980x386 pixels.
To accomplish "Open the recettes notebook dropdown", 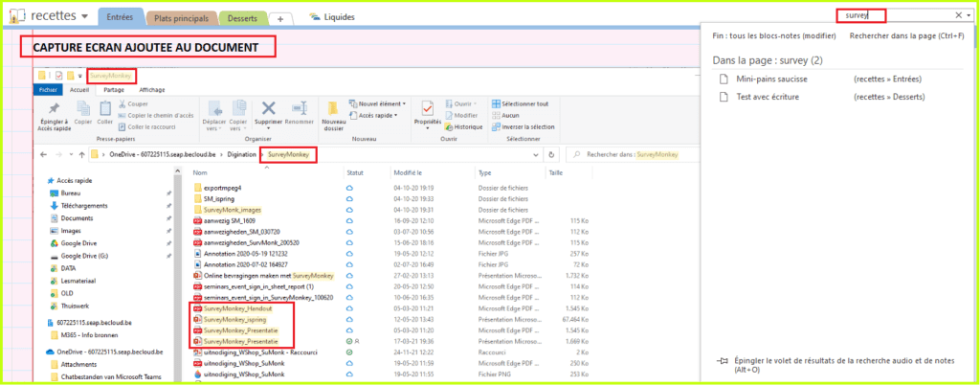I will point(84,15).
